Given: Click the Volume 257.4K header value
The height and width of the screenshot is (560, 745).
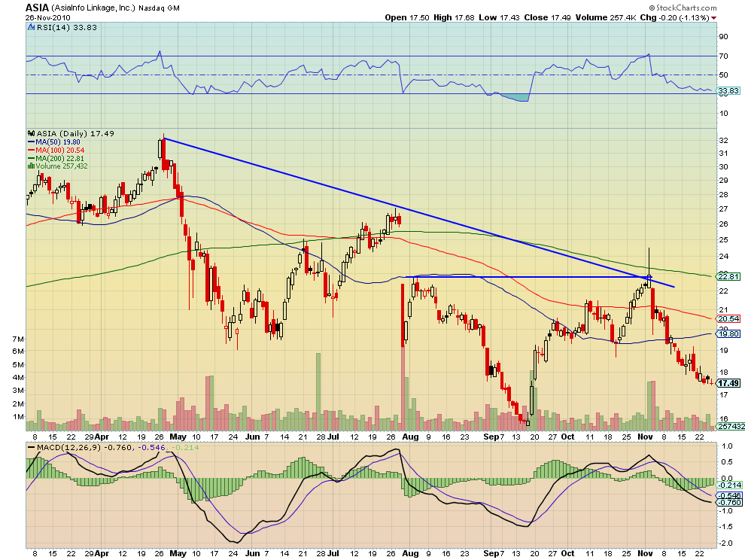Looking at the screenshot, I should click(x=606, y=17).
